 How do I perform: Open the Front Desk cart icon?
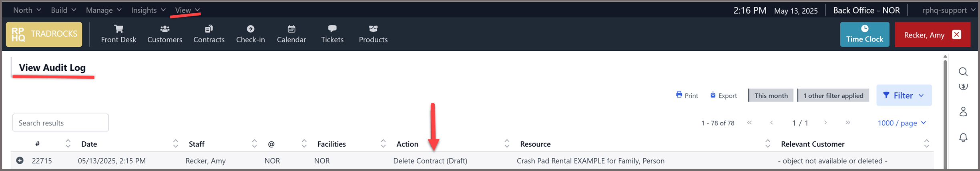tap(118, 29)
